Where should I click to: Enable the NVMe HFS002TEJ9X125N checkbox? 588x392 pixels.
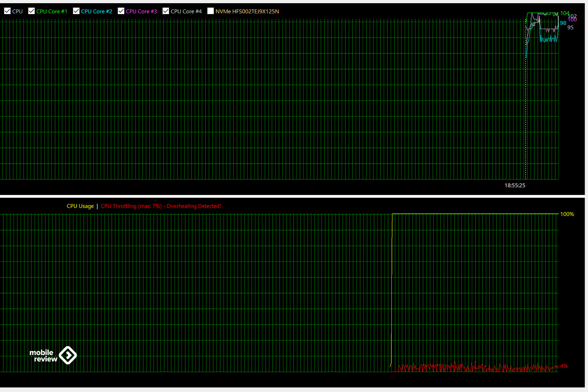211,11
